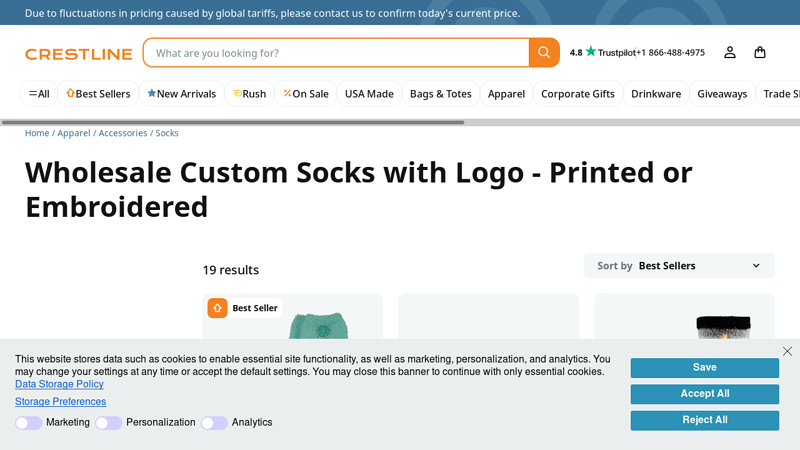
Task: Close the cookie banner with X
Action: pos(787,351)
